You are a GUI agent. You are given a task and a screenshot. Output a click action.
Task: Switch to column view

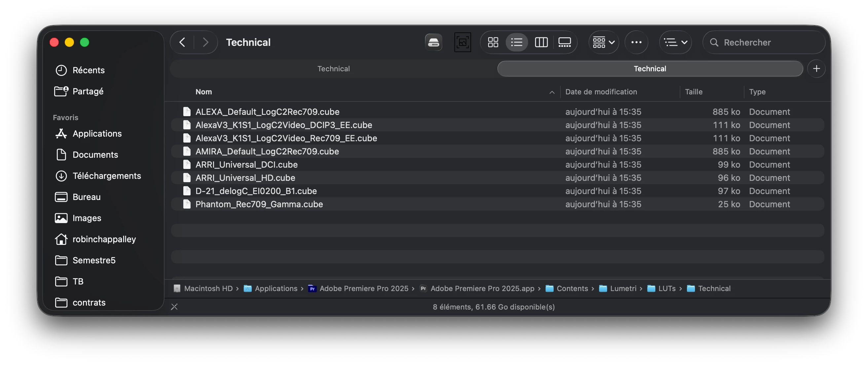pos(541,43)
